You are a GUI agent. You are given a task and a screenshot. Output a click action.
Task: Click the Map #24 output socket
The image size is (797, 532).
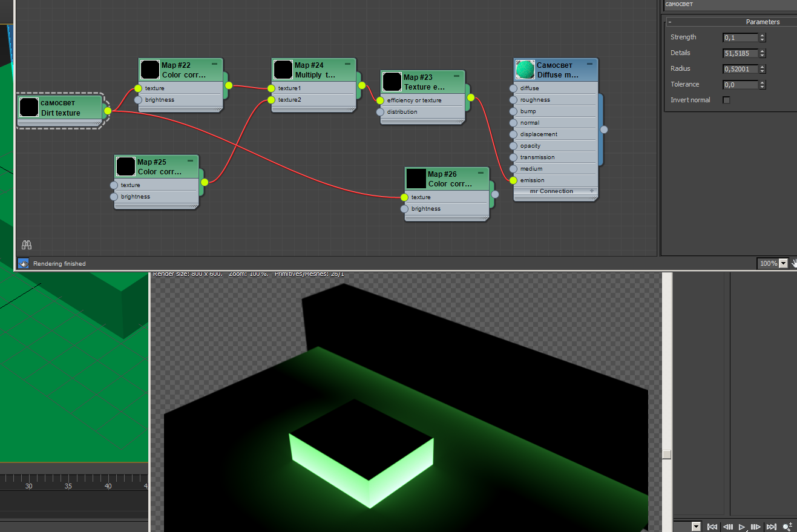click(x=362, y=85)
